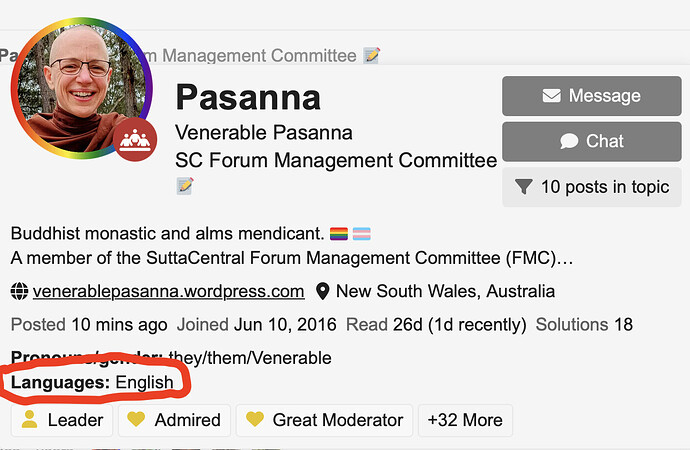Click the funnel filter icon
Image resolution: width=690 pixels, height=450 pixels.
524,187
